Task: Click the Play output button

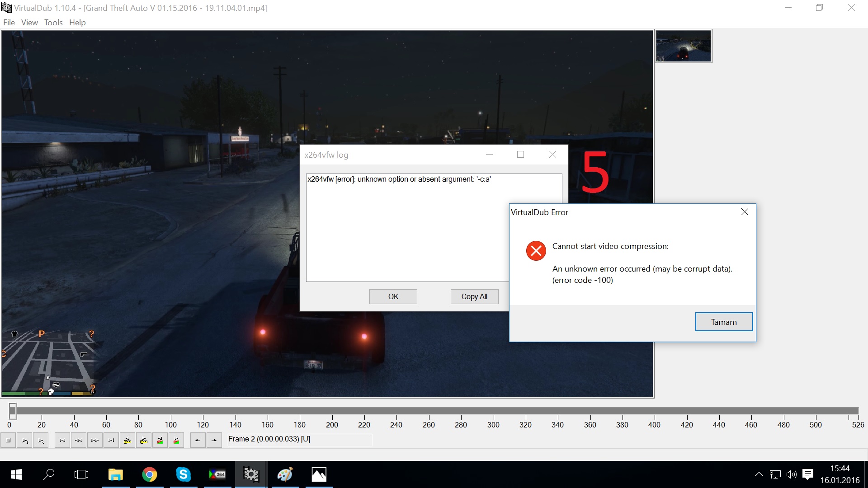Action: point(41,441)
